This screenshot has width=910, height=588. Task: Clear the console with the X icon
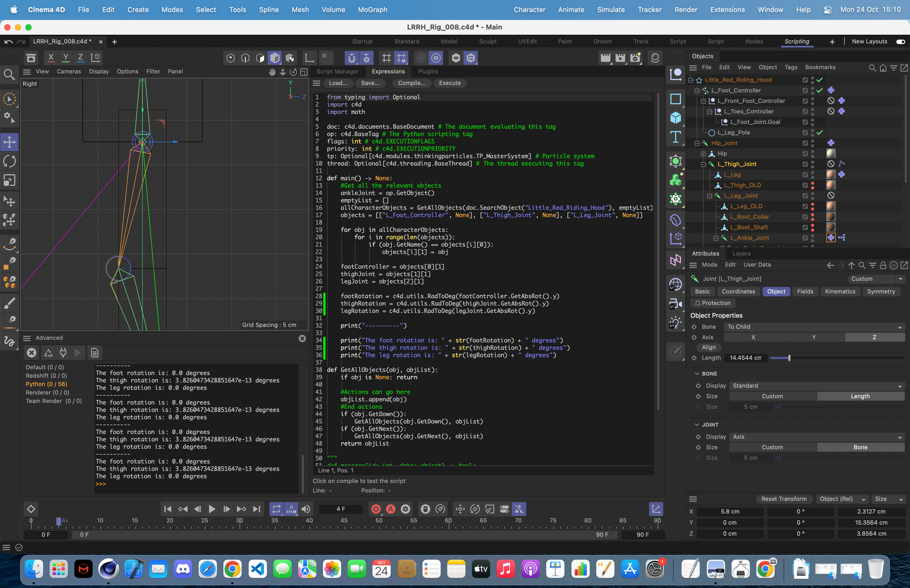pos(32,353)
